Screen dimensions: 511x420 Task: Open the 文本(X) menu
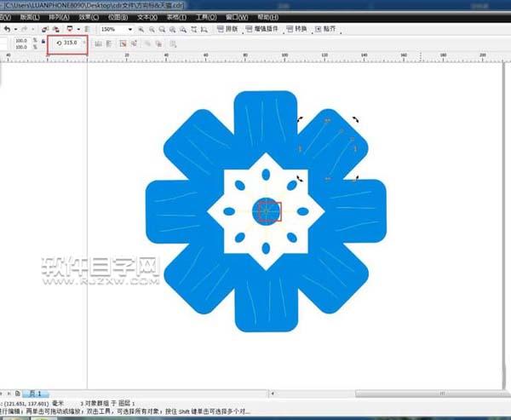tap(147, 17)
